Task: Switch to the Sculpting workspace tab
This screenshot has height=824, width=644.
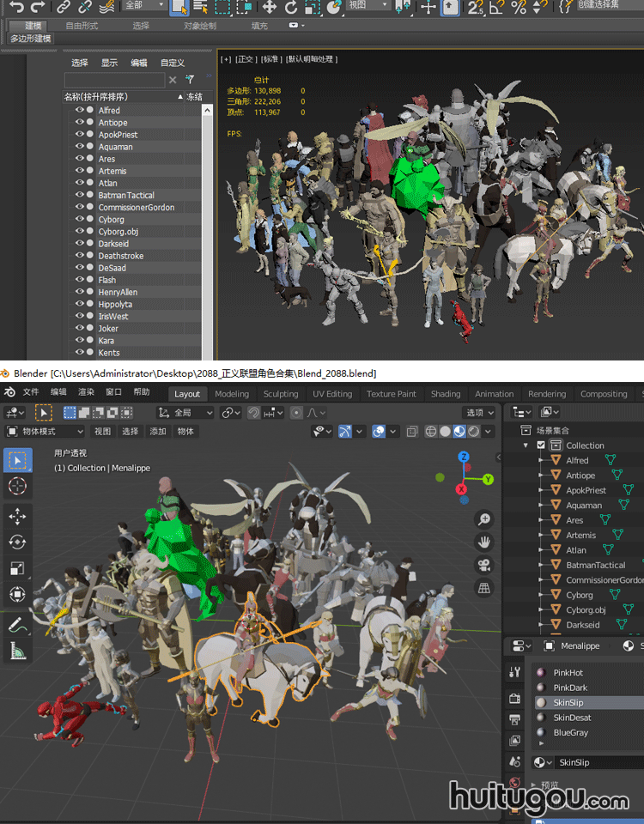Action: [280, 394]
